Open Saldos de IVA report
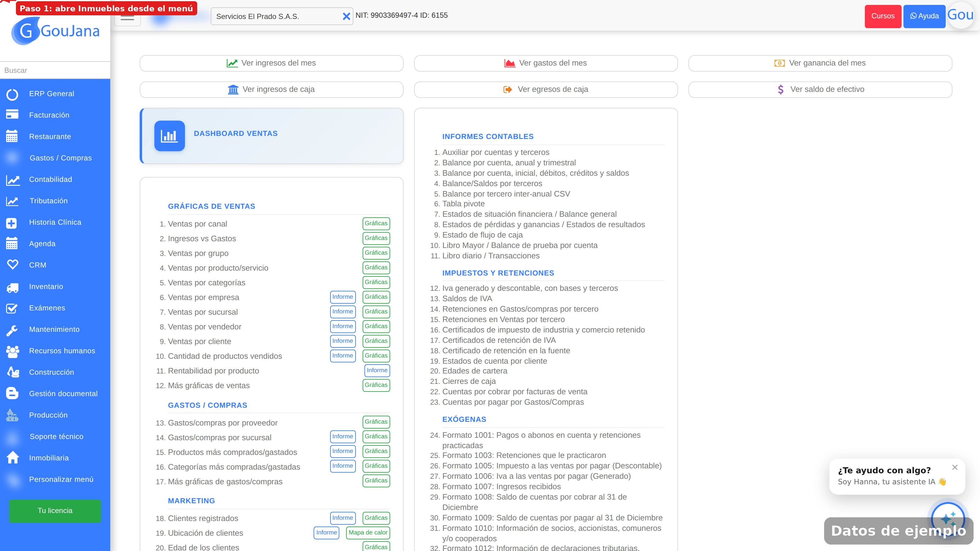 [467, 299]
